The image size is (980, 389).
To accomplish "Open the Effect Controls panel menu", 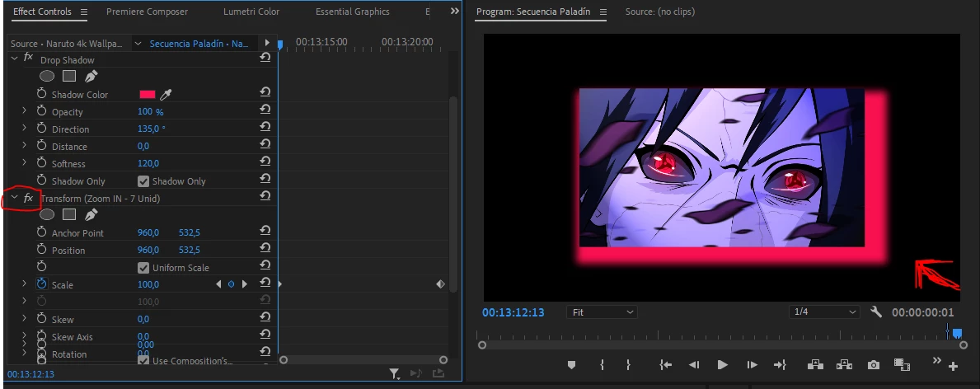I will (x=84, y=12).
